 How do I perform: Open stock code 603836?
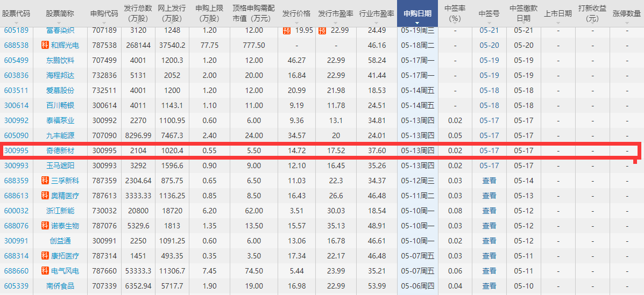(16, 75)
